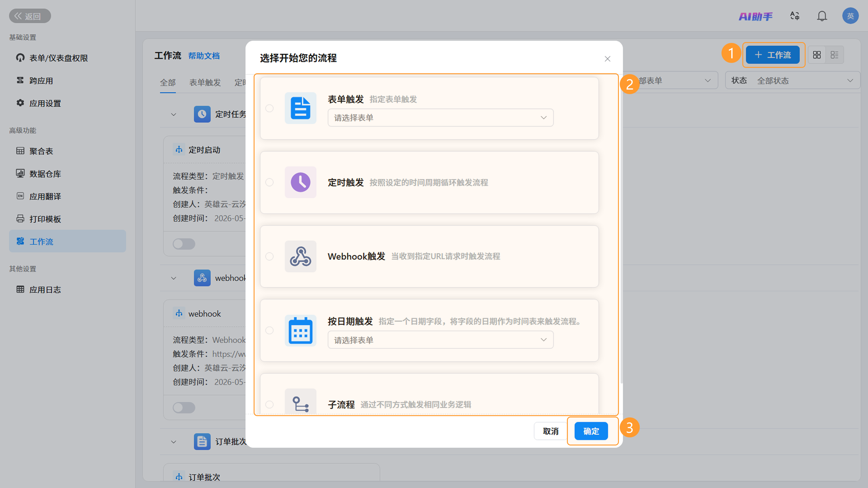This screenshot has width=868, height=488.
Task: Select the 子流程 radio button
Action: [x=269, y=404]
